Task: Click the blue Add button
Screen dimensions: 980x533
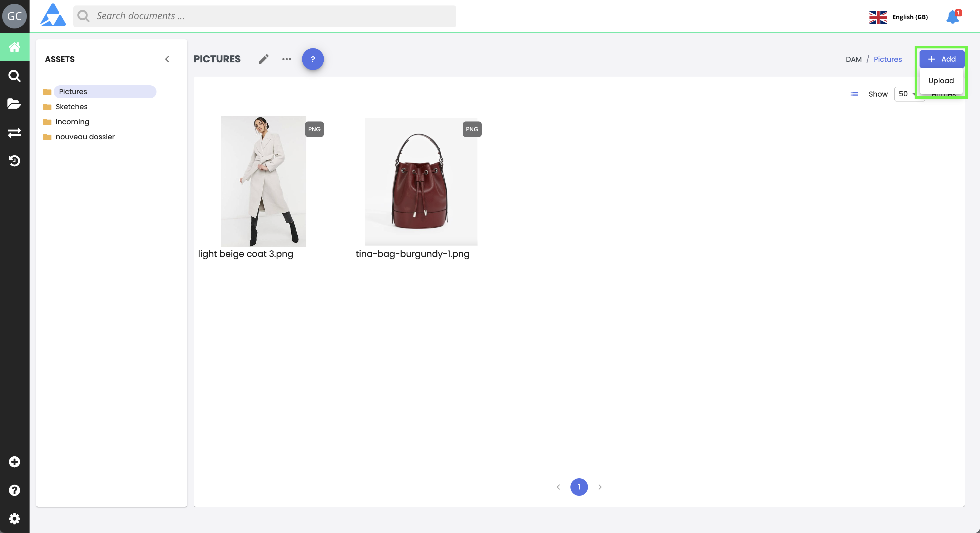Action: (x=942, y=59)
